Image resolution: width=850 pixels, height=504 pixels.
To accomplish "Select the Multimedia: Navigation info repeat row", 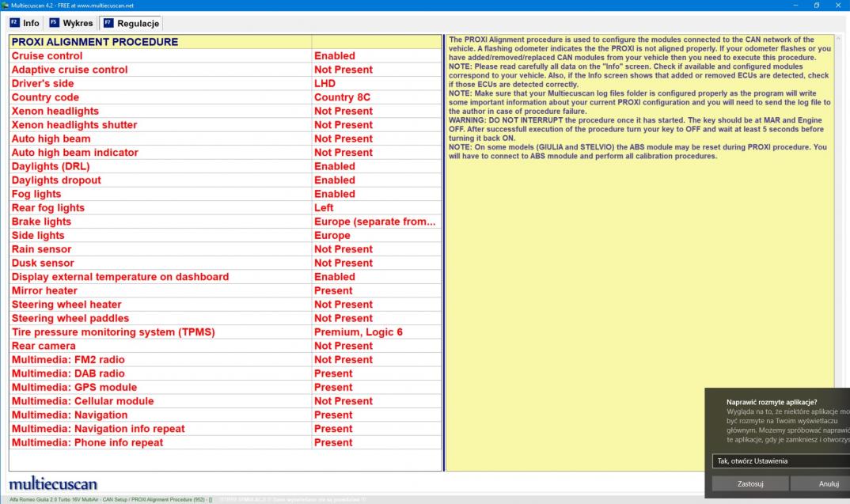I will click(x=226, y=429).
